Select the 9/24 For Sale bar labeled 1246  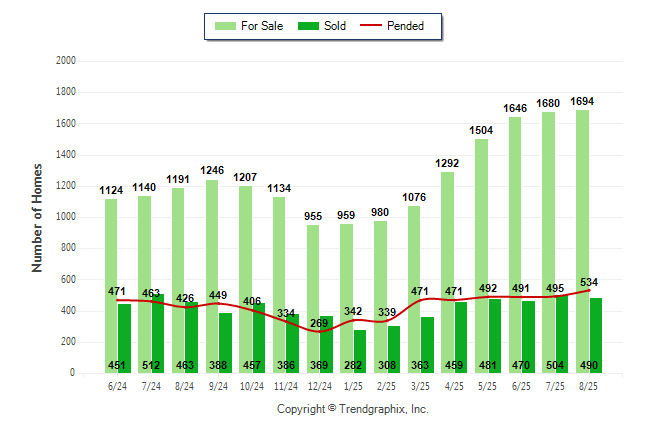pos(212,250)
